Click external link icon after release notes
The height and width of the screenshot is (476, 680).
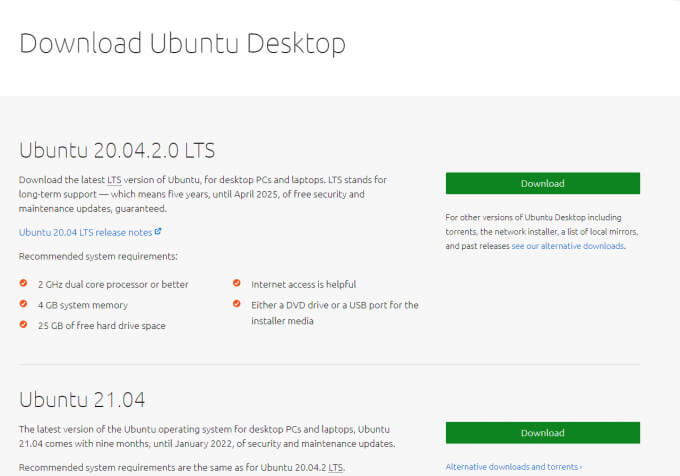[158, 232]
